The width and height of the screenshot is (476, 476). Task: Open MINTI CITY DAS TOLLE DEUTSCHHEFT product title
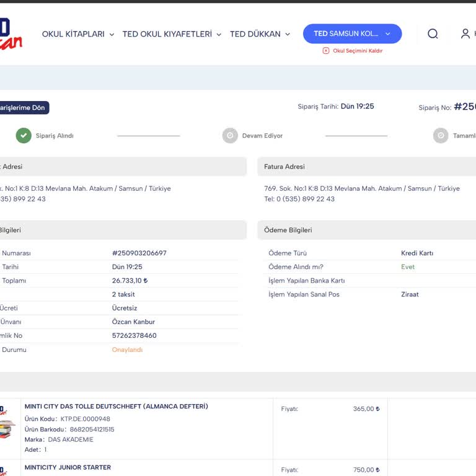coord(116,407)
